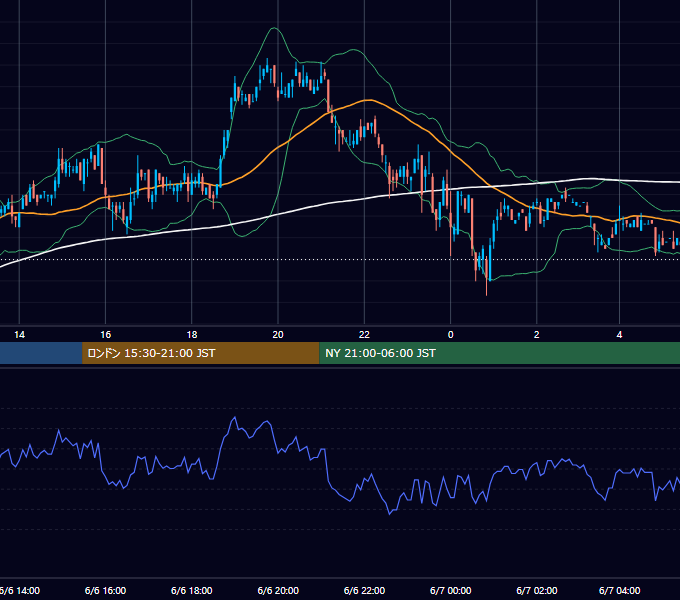Click the 20 hour label on price chart axis
Viewport: 680px width, 600px height.
pos(278,335)
